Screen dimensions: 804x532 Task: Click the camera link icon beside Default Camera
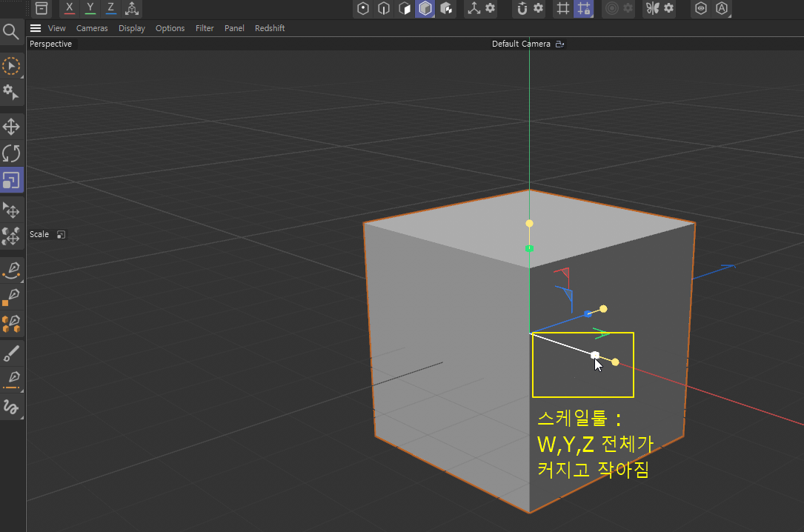point(560,44)
